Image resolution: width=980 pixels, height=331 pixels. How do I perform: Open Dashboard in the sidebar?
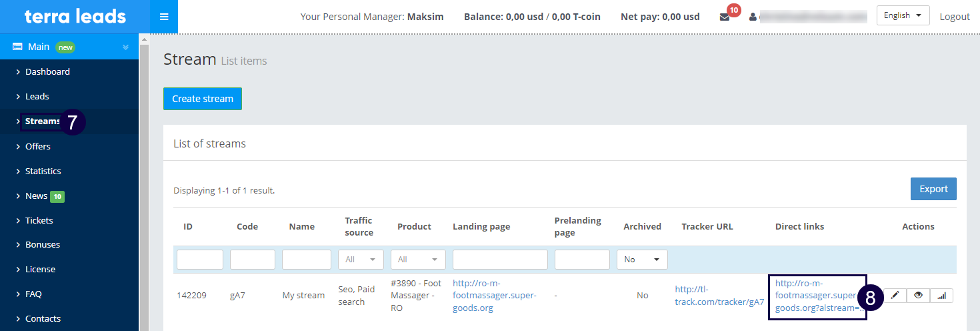pyautogui.click(x=47, y=71)
